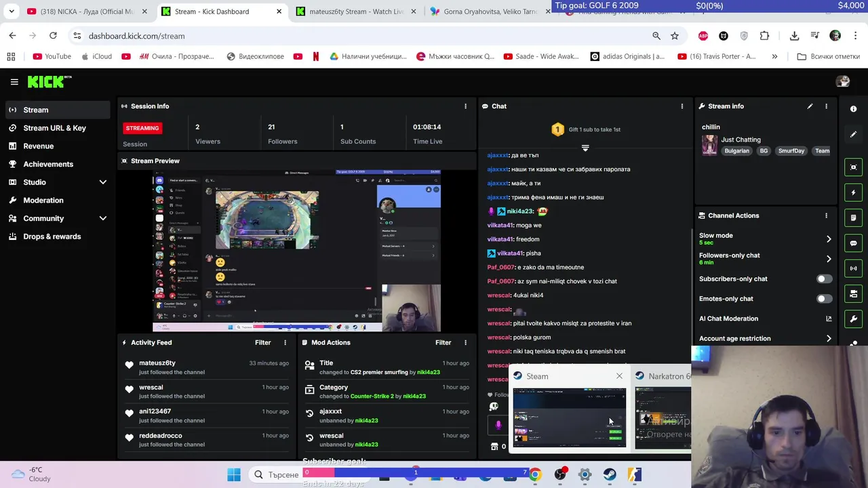Open the hamburger menu beside the Kick logo
This screenshot has height=488, width=868.
[14, 82]
